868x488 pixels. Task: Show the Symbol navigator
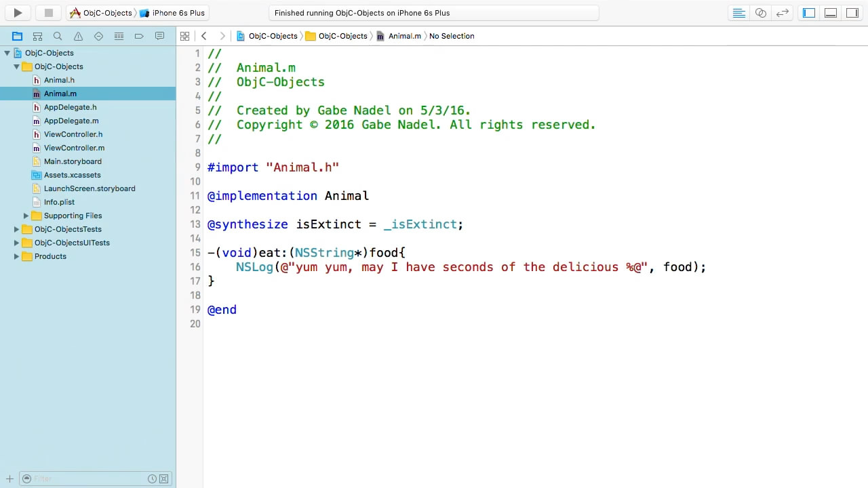[x=38, y=36]
